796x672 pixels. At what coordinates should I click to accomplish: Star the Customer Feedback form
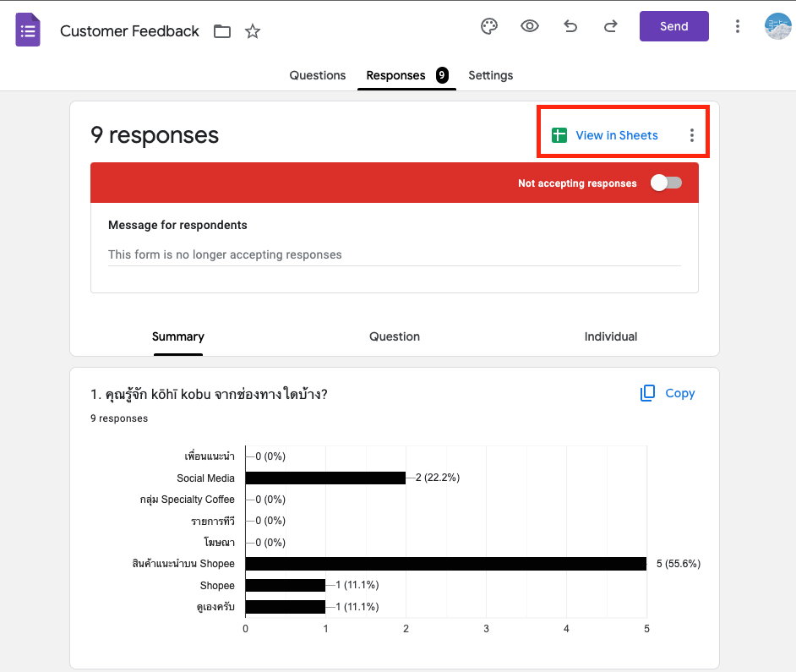point(253,31)
